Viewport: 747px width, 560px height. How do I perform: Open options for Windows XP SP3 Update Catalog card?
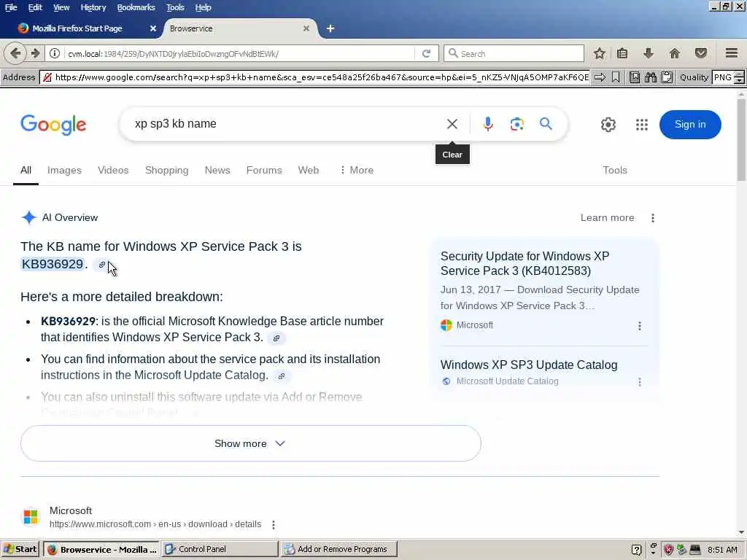639,382
